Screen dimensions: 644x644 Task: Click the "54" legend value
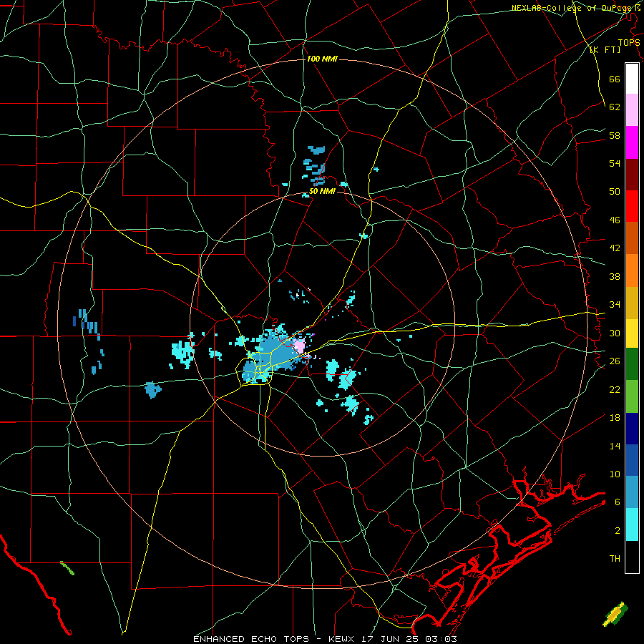(615, 163)
